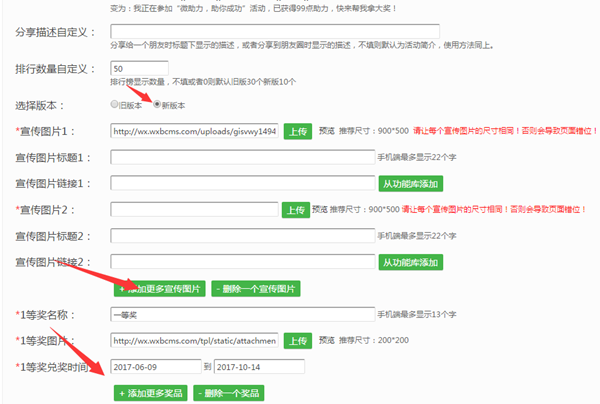Open the 2017-06-09 start date field
The width and height of the screenshot is (600, 404).
pos(155,366)
